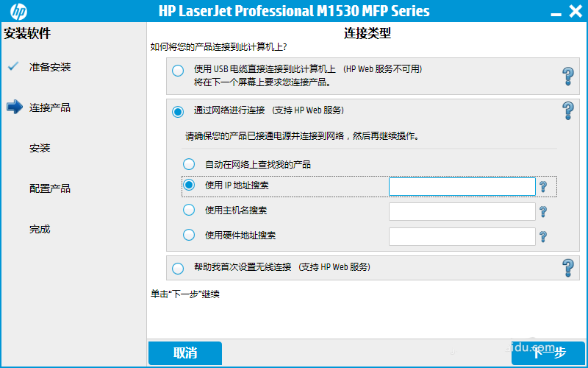Click into the IP address input field
This screenshot has height=368, width=588.
tap(462, 186)
